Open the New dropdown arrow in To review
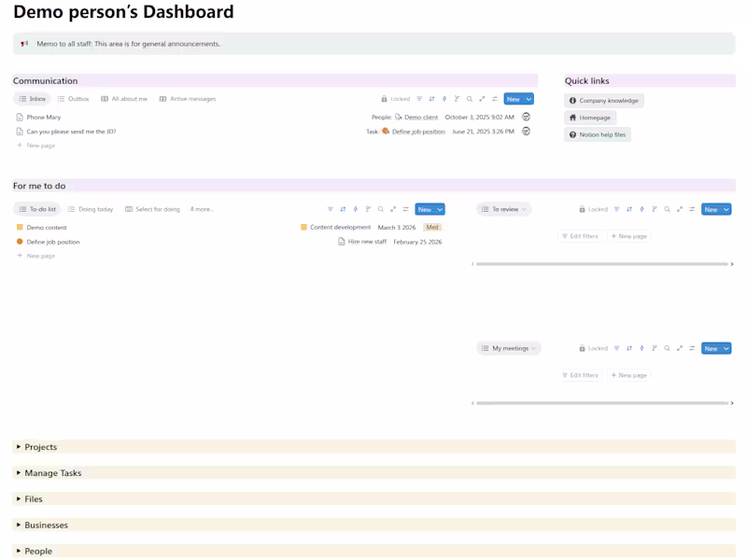This screenshot has width=747, height=560. coord(726,209)
